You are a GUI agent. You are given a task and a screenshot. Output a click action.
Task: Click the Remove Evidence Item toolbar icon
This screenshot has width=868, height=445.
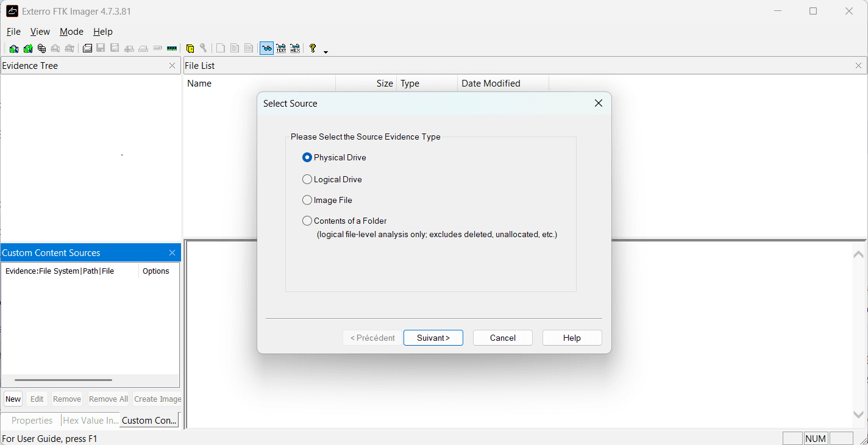click(x=55, y=48)
